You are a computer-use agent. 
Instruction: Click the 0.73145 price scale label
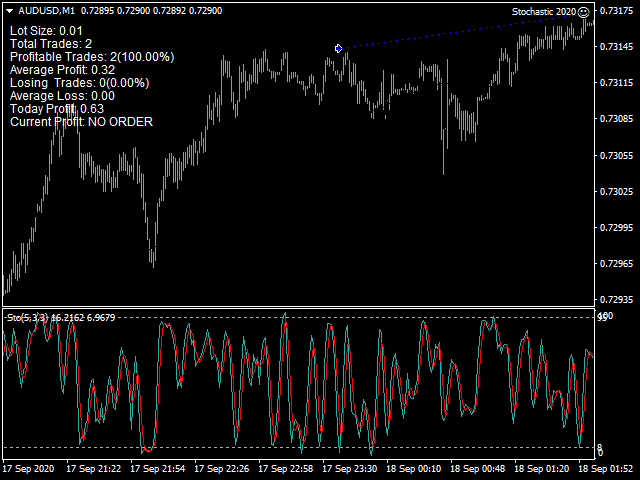click(616, 47)
